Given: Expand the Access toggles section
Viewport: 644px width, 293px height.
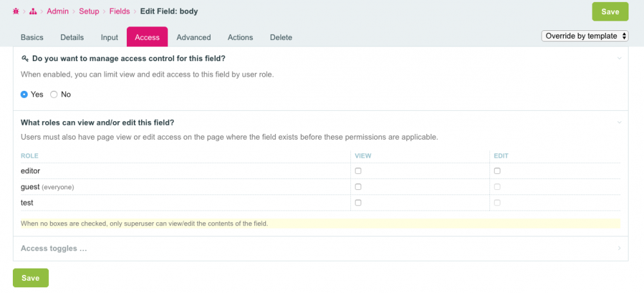Looking at the screenshot, I should pyautogui.click(x=54, y=249).
